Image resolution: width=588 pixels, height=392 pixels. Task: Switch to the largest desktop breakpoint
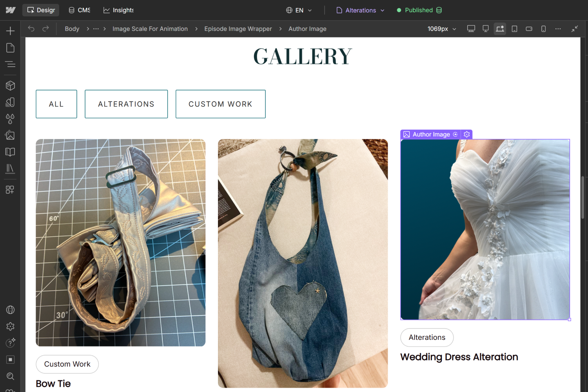[x=471, y=29]
